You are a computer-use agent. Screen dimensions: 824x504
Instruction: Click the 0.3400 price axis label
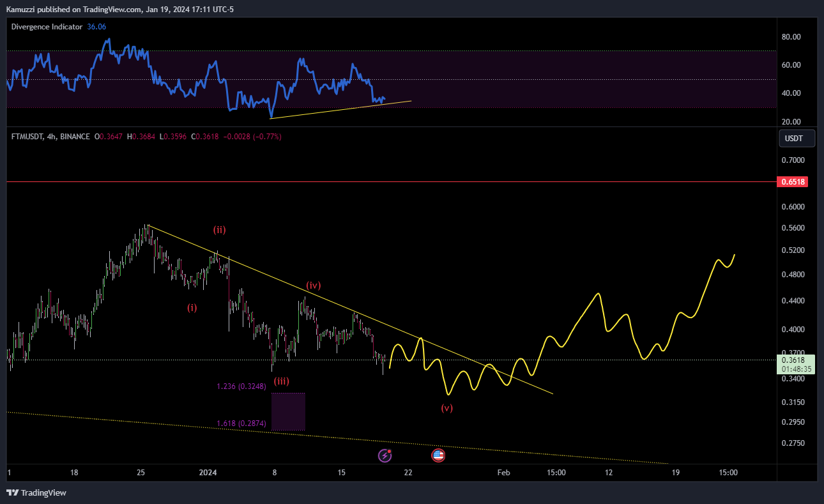click(x=793, y=379)
